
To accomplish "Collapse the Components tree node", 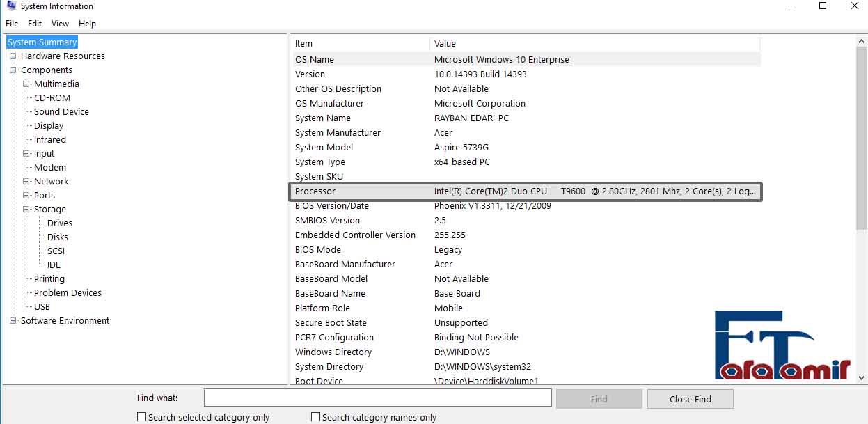I will tap(13, 70).
